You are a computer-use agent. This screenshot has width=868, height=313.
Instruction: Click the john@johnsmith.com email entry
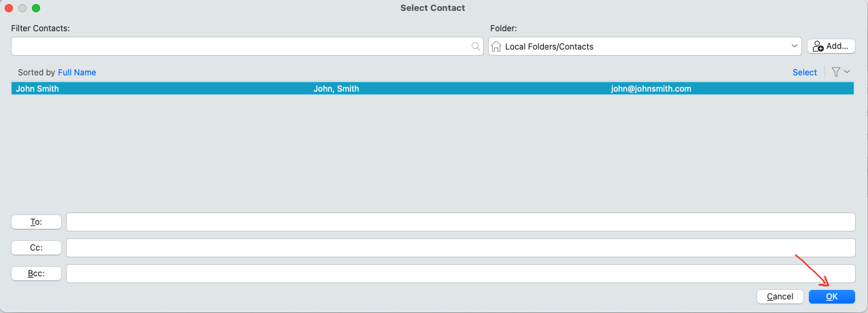pos(651,89)
